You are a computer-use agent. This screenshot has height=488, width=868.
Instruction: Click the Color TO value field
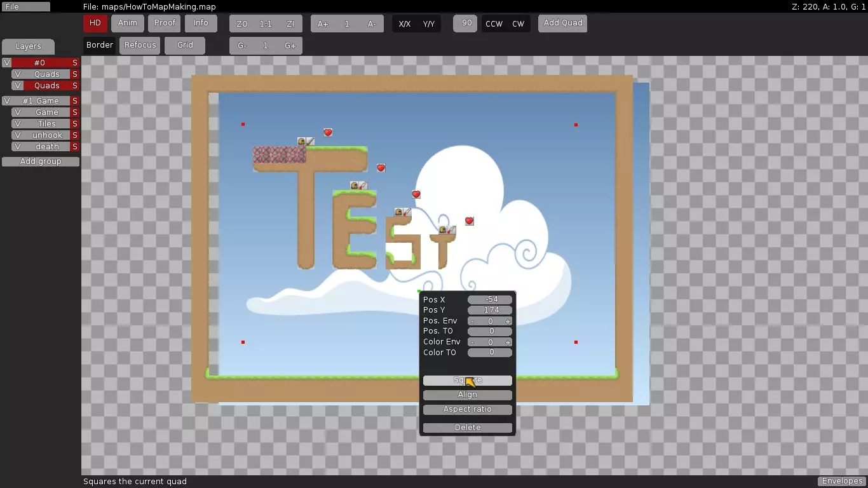click(490, 352)
